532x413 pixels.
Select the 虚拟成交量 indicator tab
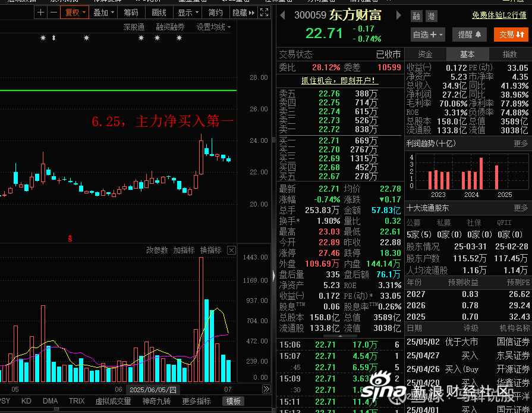[113, 401]
